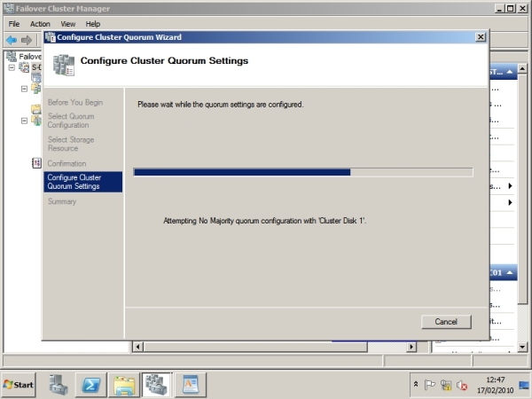The height and width of the screenshot is (399, 532).
Task: Click the 'Attempting No Majority' status text
Action: pyautogui.click(x=264, y=221)
